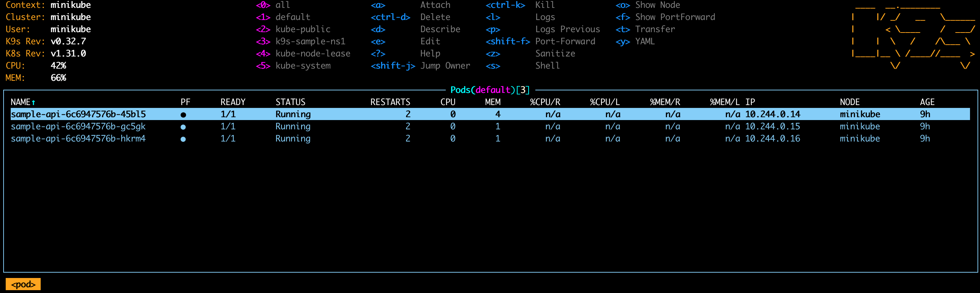
Task: Click the K9s Rev value v0.32.7
Action: (69, 41)
